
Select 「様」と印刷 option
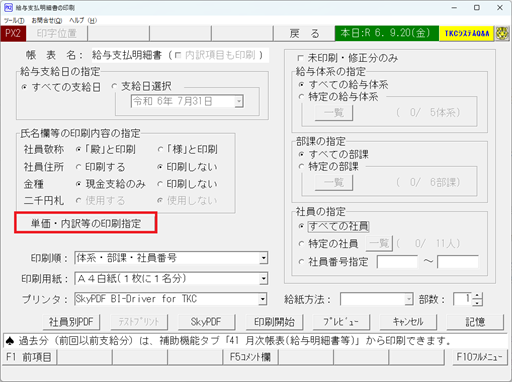pyautogui.click(x=160, y=150)
